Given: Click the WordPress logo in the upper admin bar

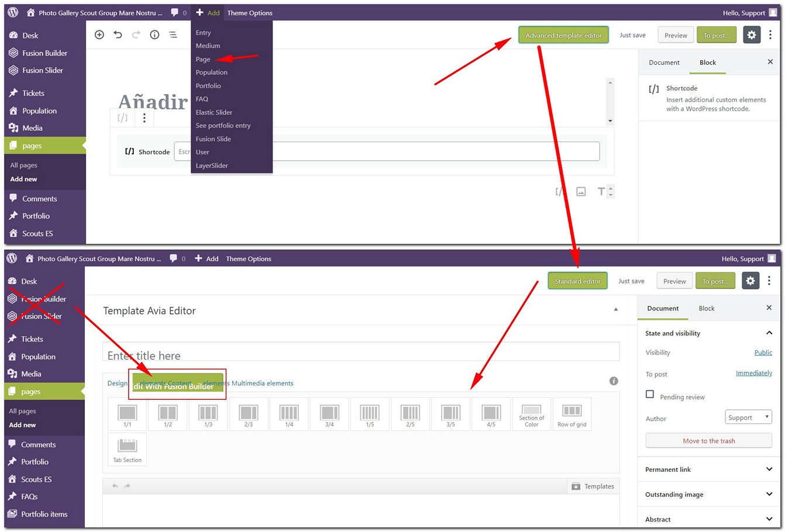Looking at the screenshot, I should (x=13, y=12).
